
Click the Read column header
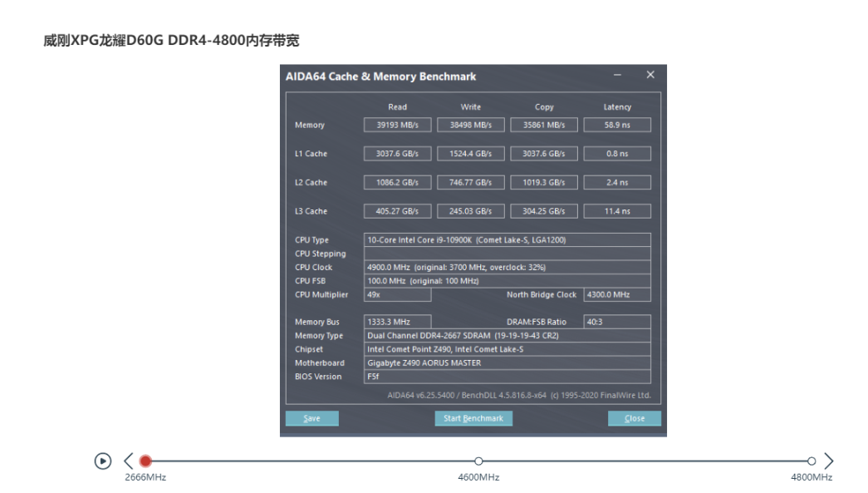[398, 107]
